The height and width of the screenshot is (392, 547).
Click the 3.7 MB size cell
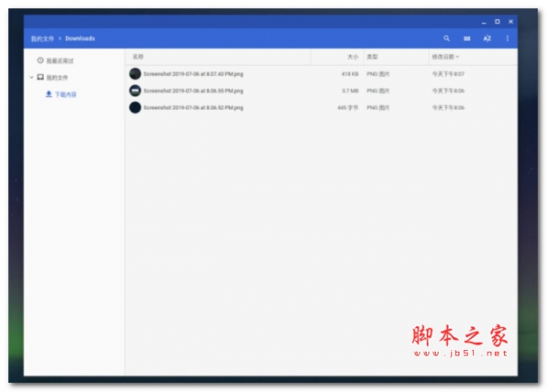pyautogui.click(x=350, y=90)
